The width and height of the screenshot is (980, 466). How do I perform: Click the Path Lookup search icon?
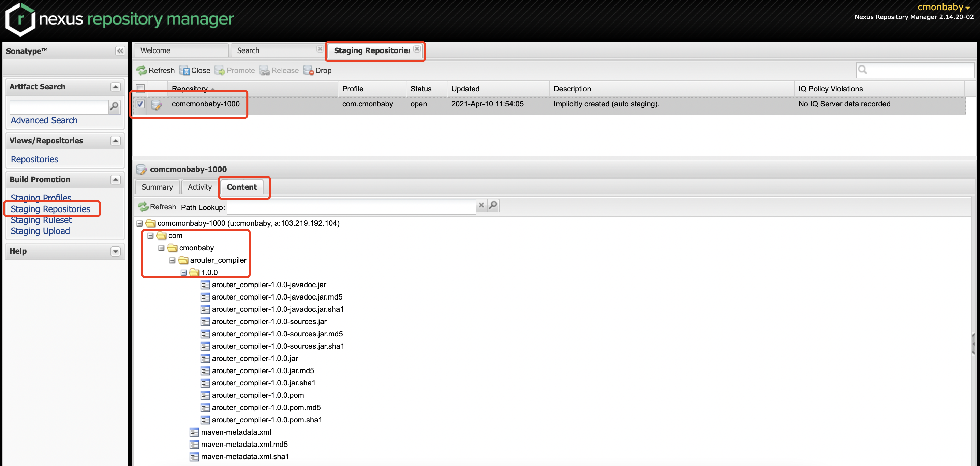click(493, 206)
